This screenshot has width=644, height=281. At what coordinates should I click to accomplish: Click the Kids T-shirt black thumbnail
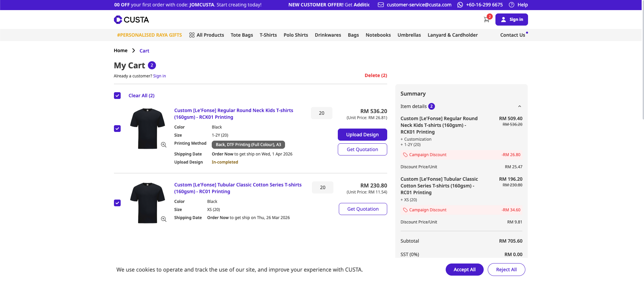(x=148, y=129)
